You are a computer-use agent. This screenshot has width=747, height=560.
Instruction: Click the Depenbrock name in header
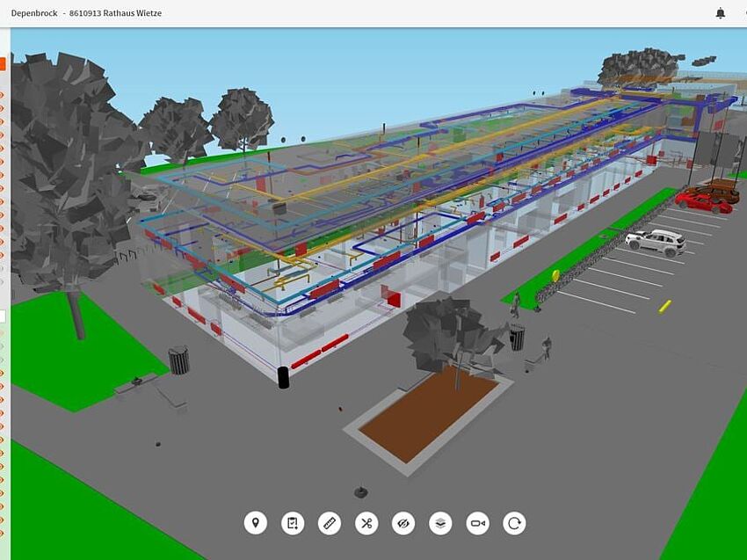tap(34, 13)
